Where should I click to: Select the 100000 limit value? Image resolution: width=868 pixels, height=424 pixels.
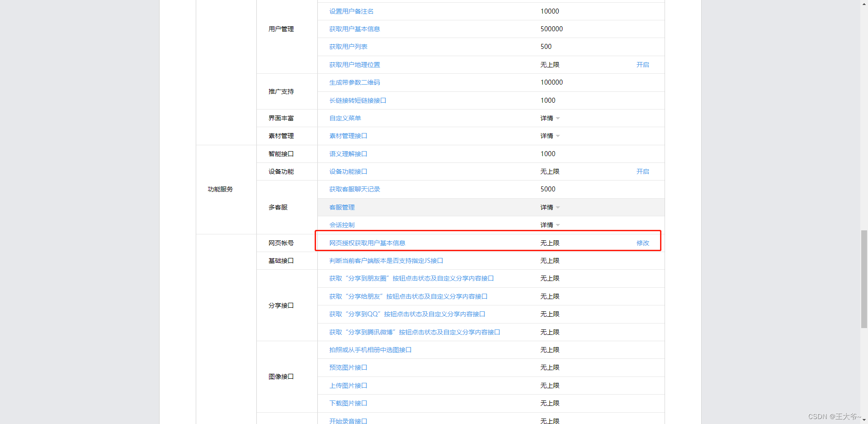coord(552,82)
